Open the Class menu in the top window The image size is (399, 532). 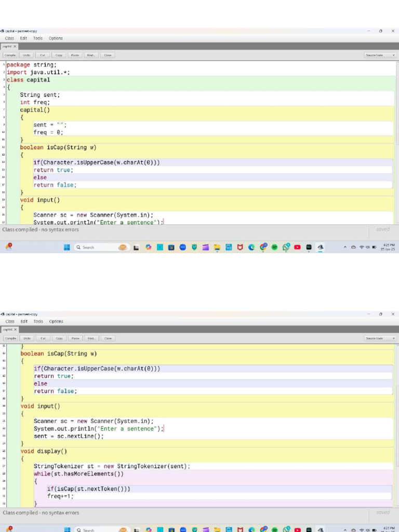click(9, 38)
